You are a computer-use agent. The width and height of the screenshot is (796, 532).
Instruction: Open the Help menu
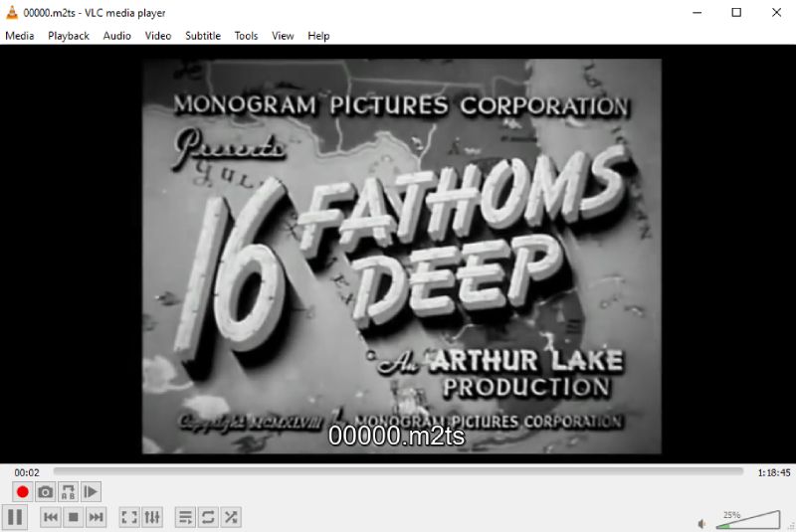coord(318,36)
